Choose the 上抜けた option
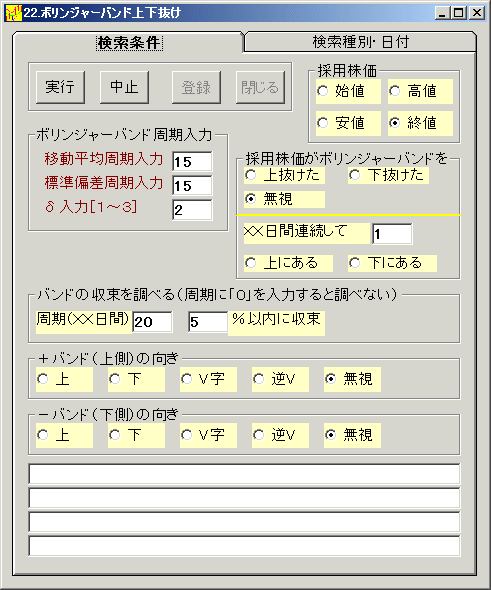The image size is (491, 590). point(284,175)
